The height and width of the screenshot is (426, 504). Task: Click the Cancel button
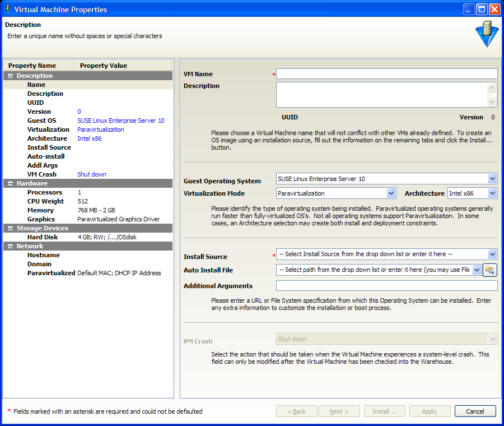pos(475,411)
